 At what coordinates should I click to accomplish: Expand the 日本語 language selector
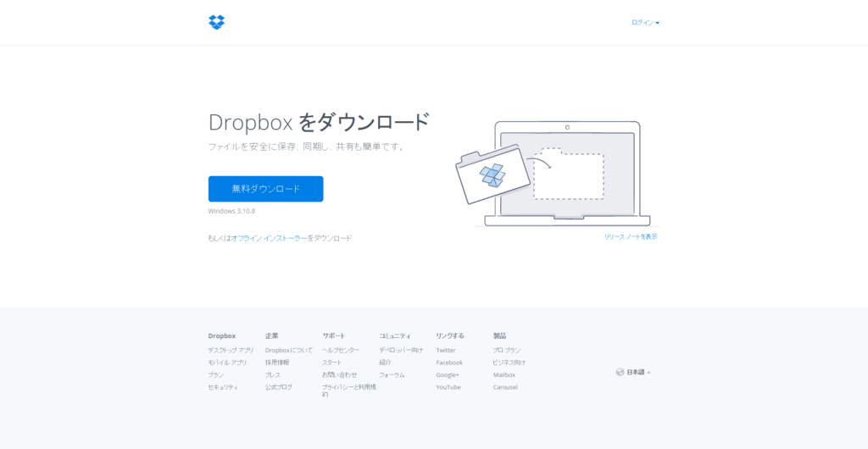click(638, 372)
